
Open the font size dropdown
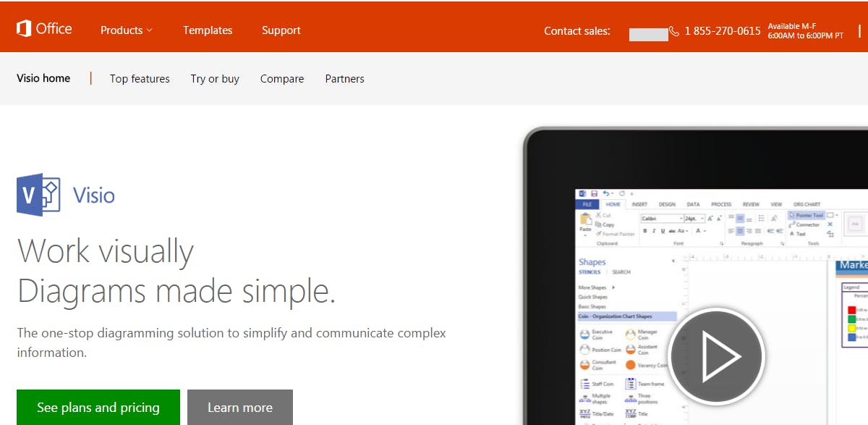coord(702,219)
